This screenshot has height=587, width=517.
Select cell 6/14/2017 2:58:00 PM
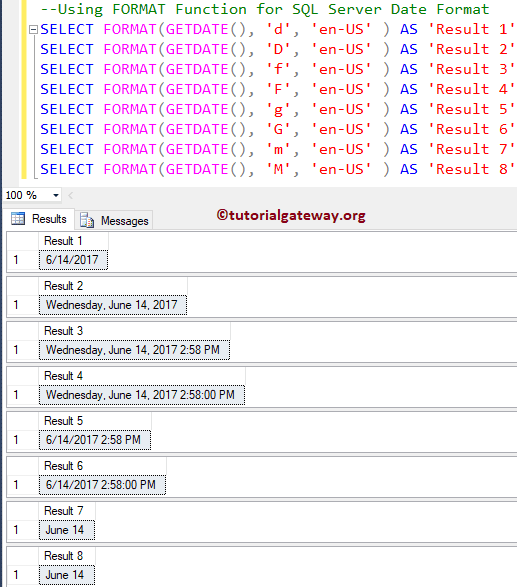point(103,485)
